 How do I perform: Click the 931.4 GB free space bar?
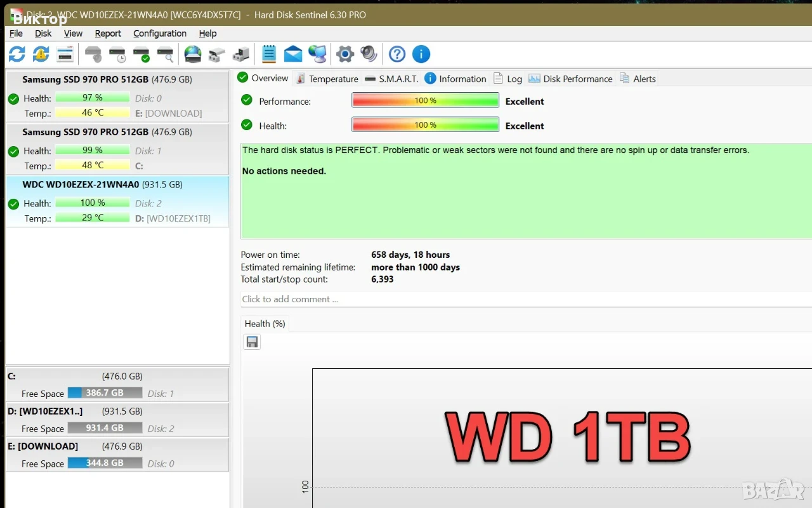(105, 428)
